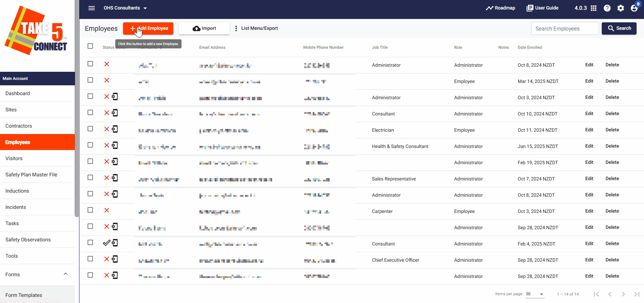Toggle the select-all checkbox in header

pyautogui.click(x=90, y=46)
